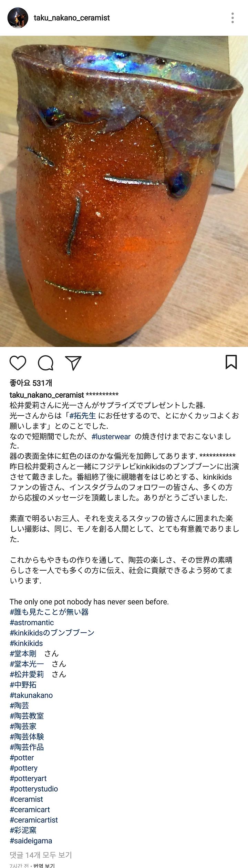Screen dimensions: 248x868
Task: View the 531 likes list
Action: 31,383
